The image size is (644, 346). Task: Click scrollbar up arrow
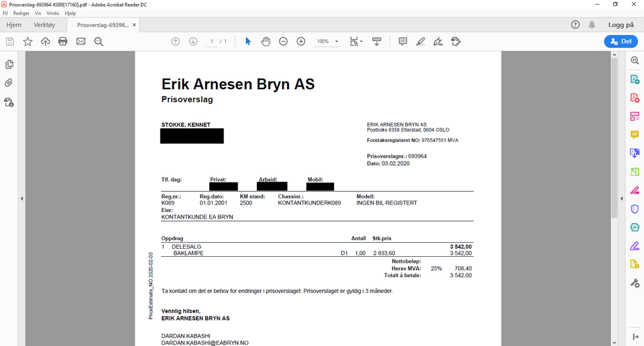[614, 54]
